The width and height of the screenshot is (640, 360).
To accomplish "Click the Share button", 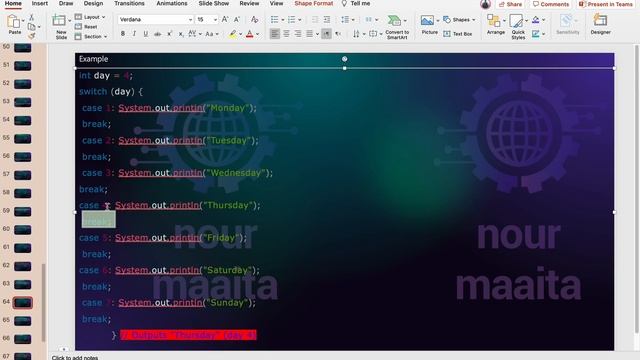I will [511, 4].
